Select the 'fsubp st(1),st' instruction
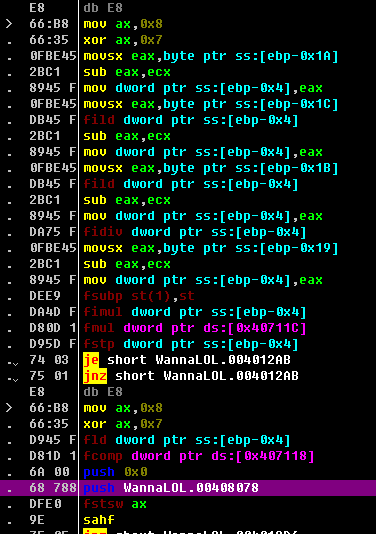Screen dimensions: 376x534 click(139, 296)
